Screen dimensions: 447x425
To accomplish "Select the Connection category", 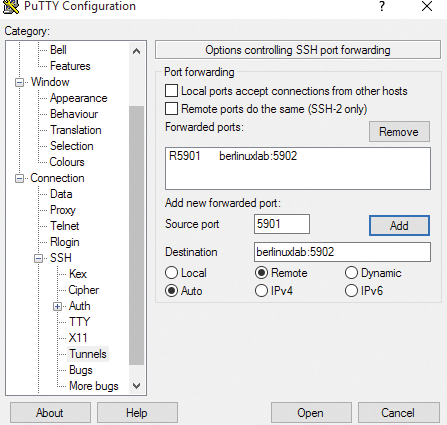I will coord(57,178).
